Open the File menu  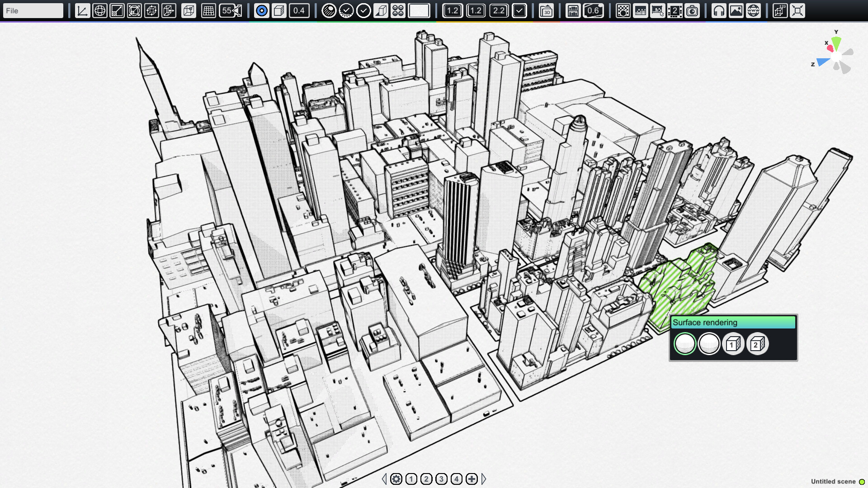coord(33,10)
